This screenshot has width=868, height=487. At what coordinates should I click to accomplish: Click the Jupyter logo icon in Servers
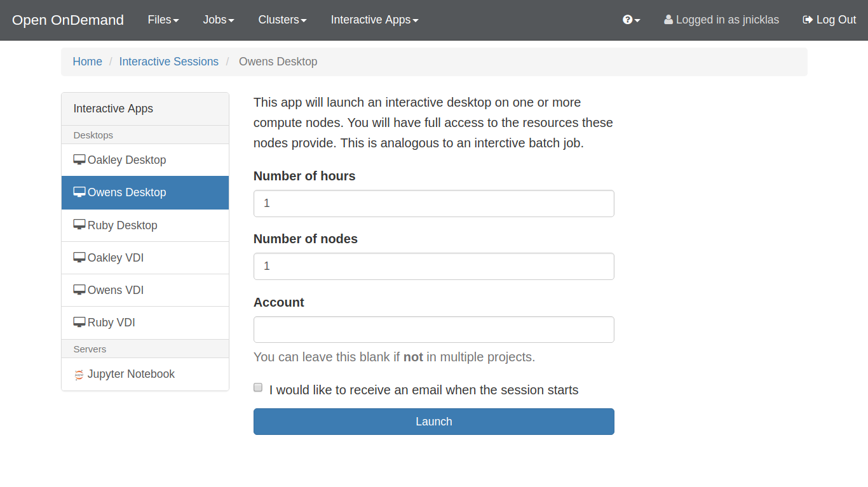point(79,375)
